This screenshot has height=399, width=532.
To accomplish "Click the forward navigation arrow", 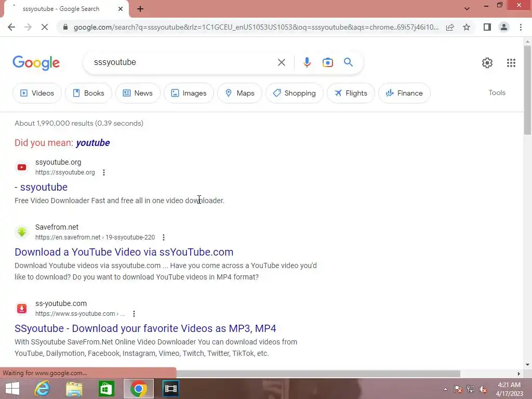I will [28, 27].
